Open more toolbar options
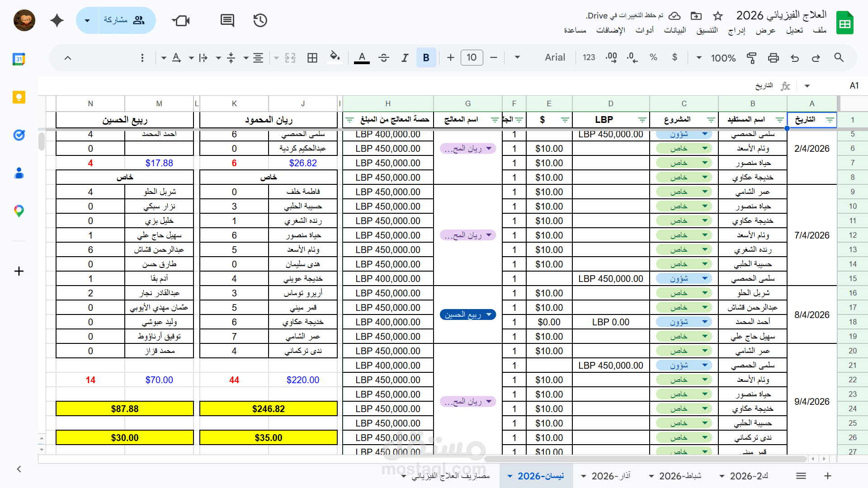868x488 pixels. [142, 57]
